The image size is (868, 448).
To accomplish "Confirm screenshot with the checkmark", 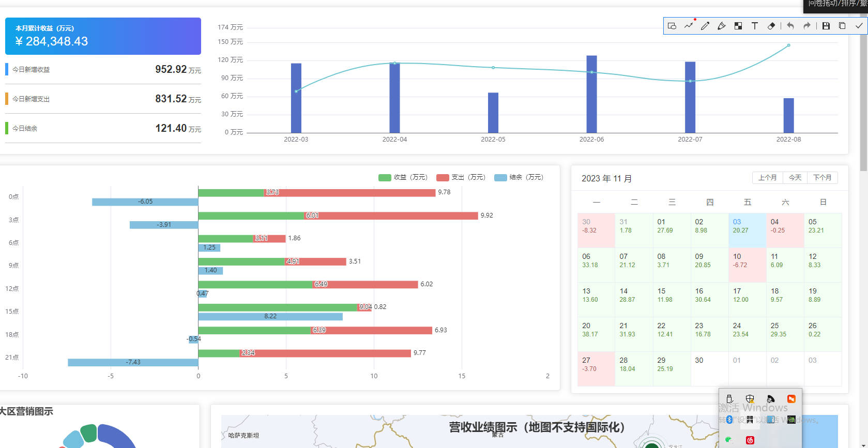I will click(x=859, y=26).
